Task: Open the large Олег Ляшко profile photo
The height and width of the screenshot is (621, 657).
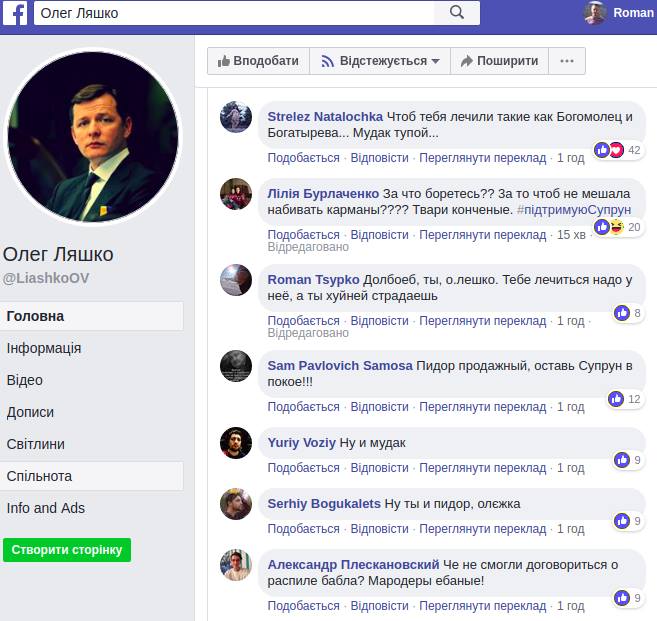Action: tap(95, 137)
